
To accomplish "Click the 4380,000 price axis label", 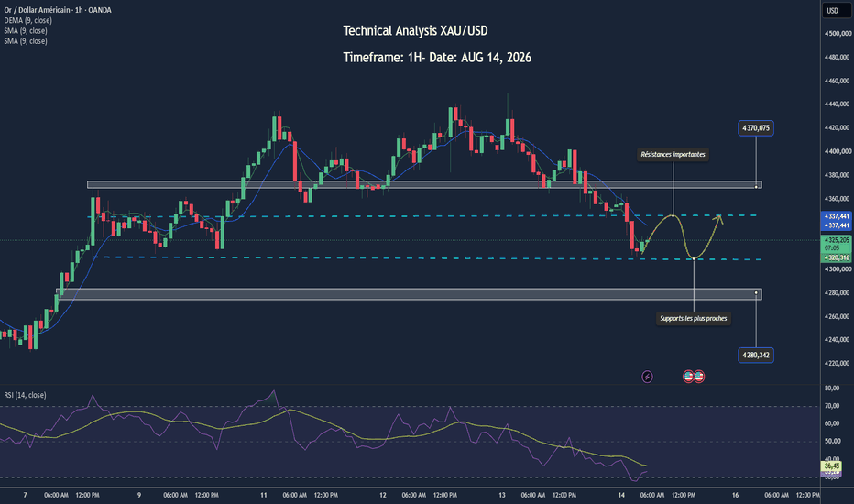I will (838, 175).
